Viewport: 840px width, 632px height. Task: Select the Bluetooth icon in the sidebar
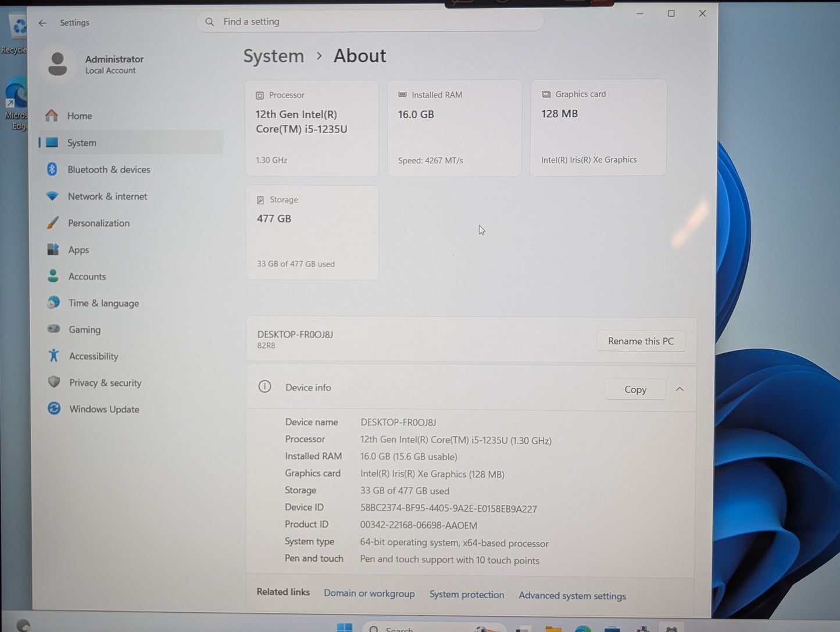[52, 169]
